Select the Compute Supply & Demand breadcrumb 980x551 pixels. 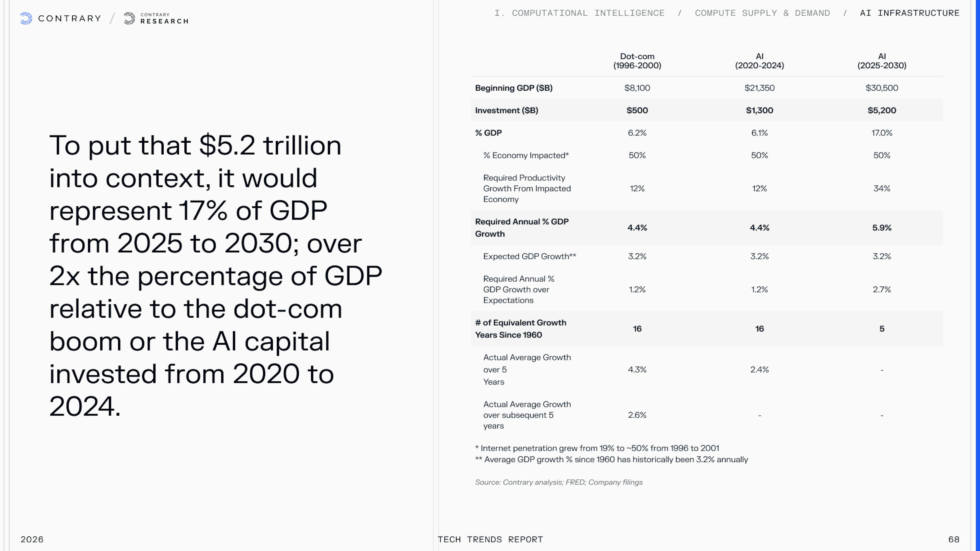pyautogui.click(x=762, y=13)
